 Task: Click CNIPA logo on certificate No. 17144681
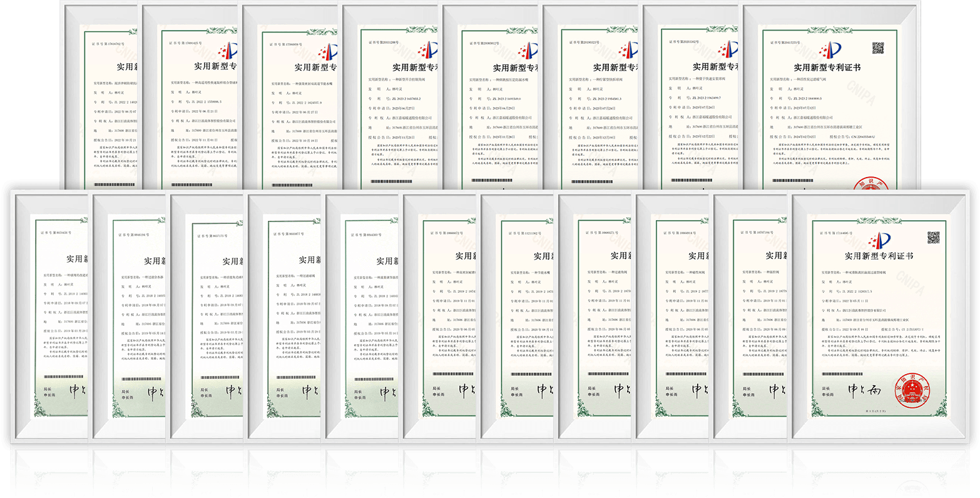click(879, 240)
